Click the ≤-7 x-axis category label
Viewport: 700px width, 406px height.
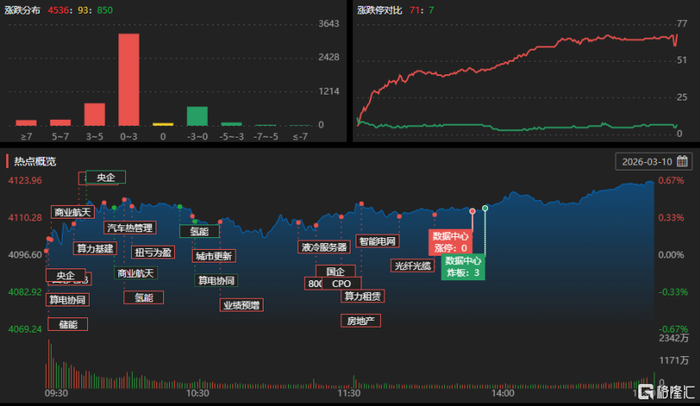[x=300, y=136]
